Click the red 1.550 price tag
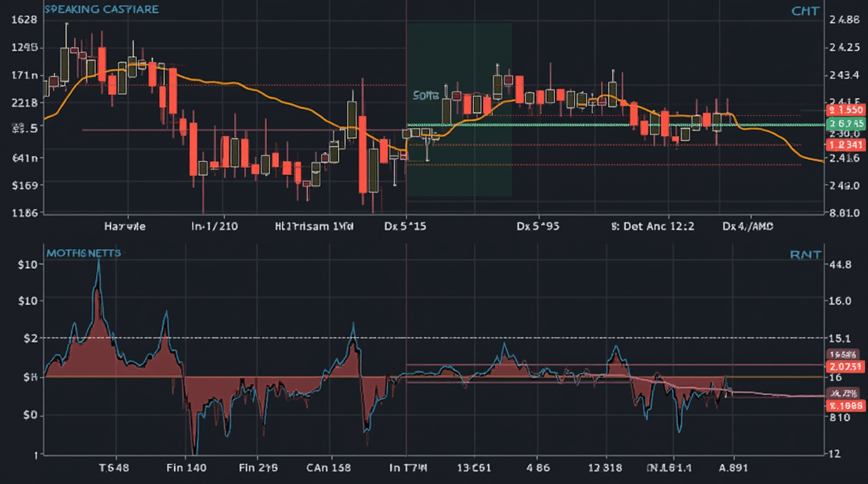Viewport: 868px width, 484px height. (x=843, y=110)
